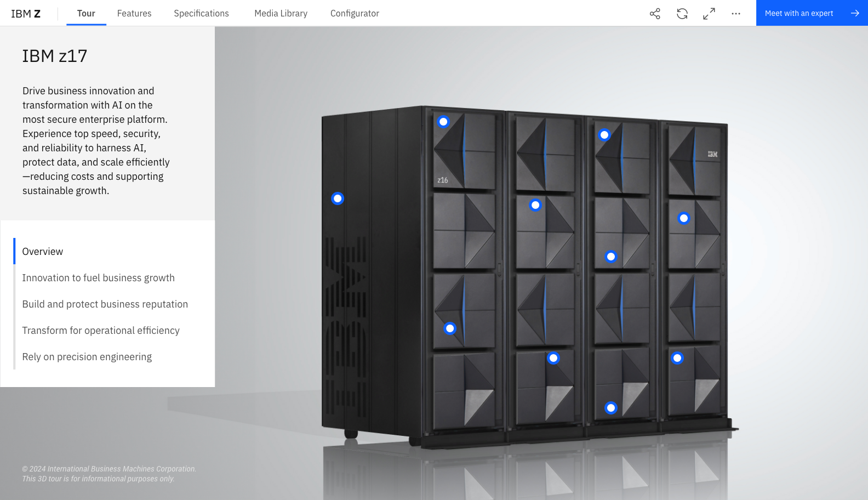Image resolution: width=868 pixels, height=500 pixels.
Task: Open the three-dots more options menu
Action: point(736,14)
